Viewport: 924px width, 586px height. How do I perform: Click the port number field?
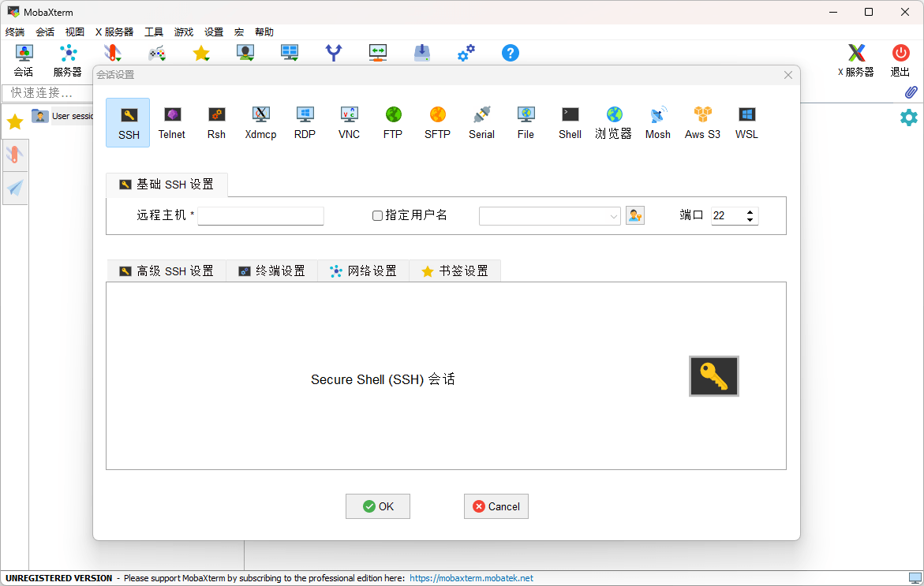(x=728, y=215)
